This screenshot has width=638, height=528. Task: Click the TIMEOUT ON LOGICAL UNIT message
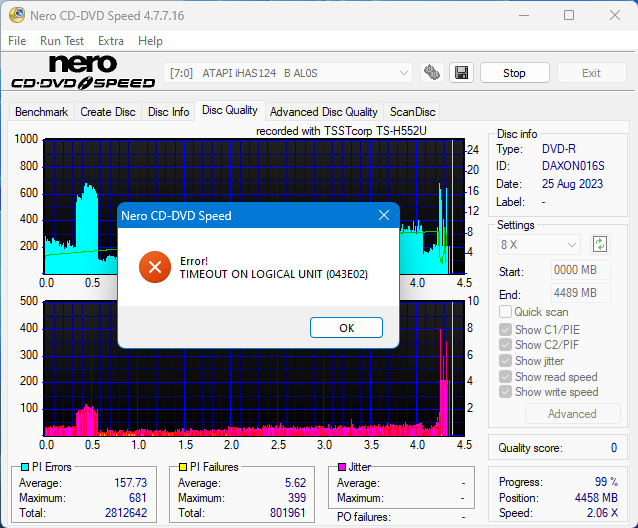274,275
